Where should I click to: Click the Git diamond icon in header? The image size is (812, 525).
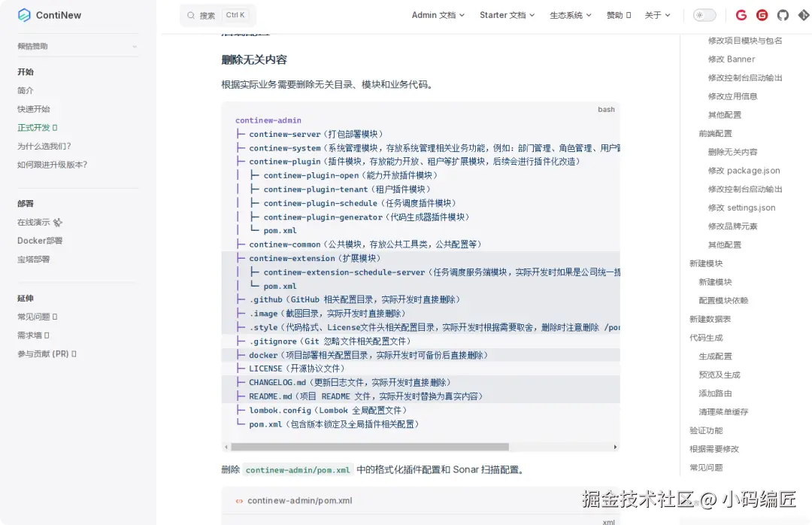[803, 15]
